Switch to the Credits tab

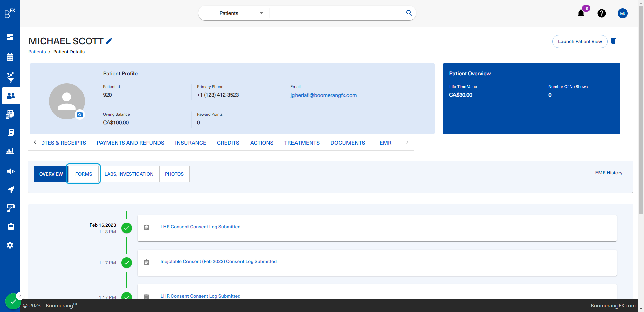(228, 143)
